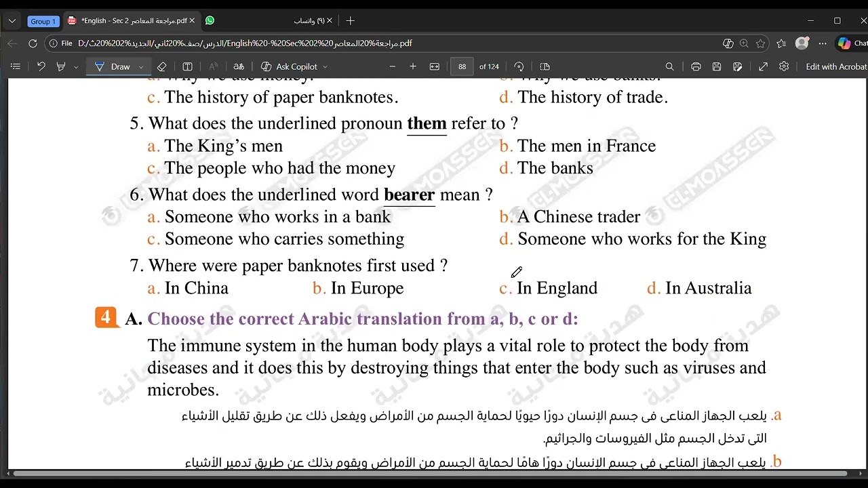Open a new browser tab
The width and height of the screenshot is (868, 488).
[x=351, y=21]
